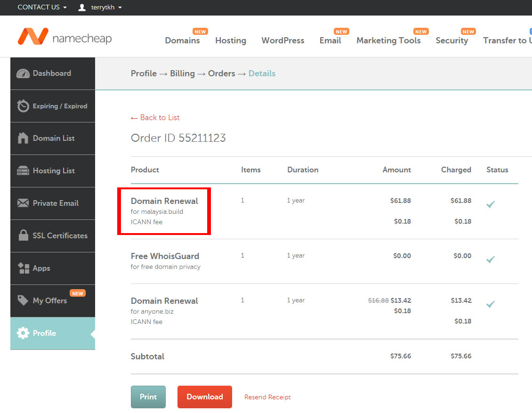Click Details in breadcrumb
Screen dimensions: 532x413
(x=262, y=73)
